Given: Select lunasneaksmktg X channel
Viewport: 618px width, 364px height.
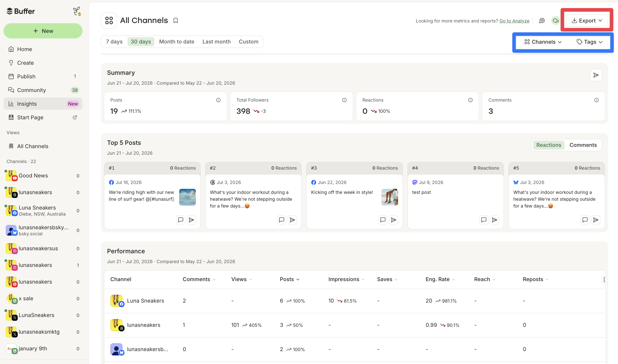Looking at the screenshot, I should (x=43, y=332).
